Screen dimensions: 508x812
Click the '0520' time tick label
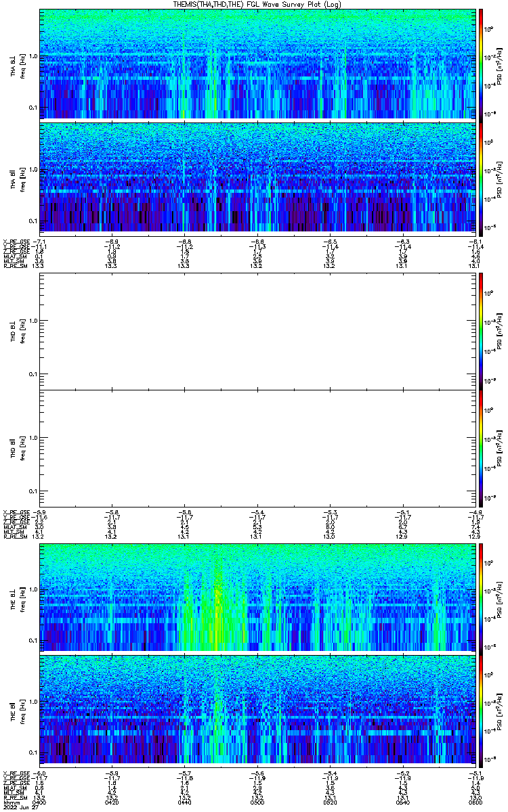329,803
